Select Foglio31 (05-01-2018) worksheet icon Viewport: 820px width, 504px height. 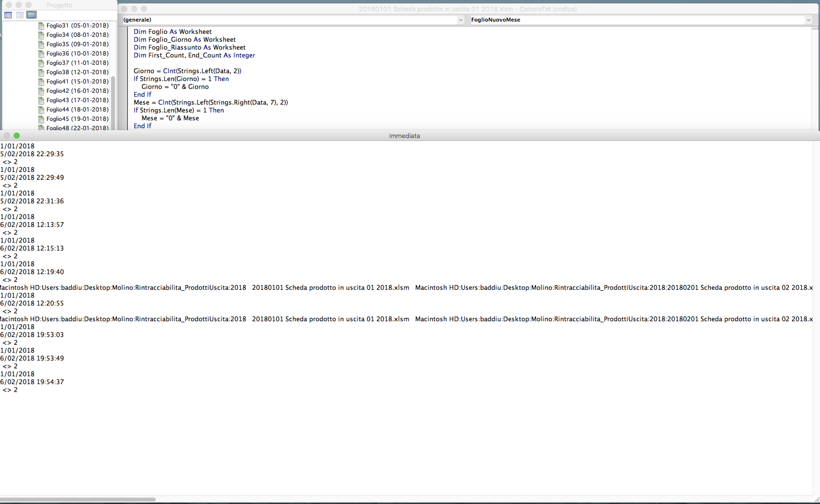[41, 26]
